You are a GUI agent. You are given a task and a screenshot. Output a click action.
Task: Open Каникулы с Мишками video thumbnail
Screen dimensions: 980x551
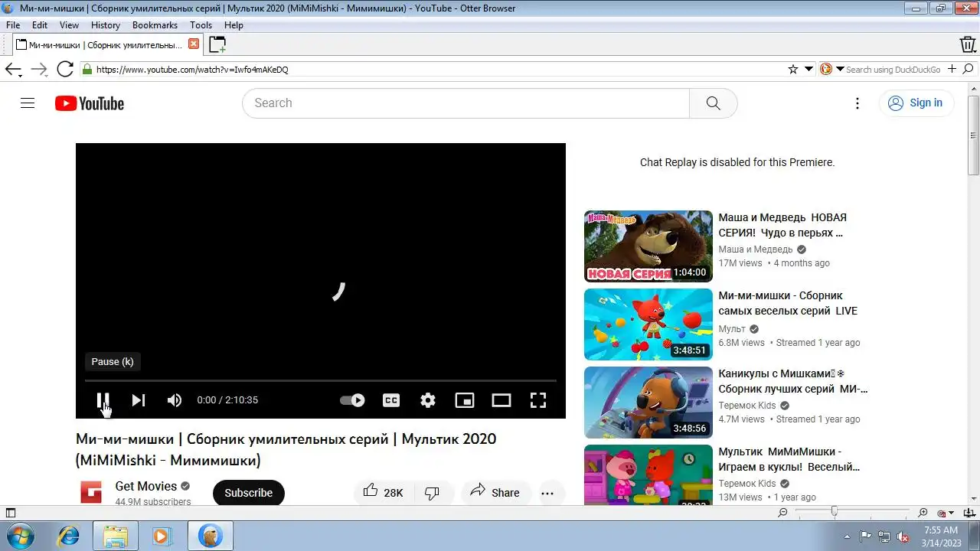648,403
